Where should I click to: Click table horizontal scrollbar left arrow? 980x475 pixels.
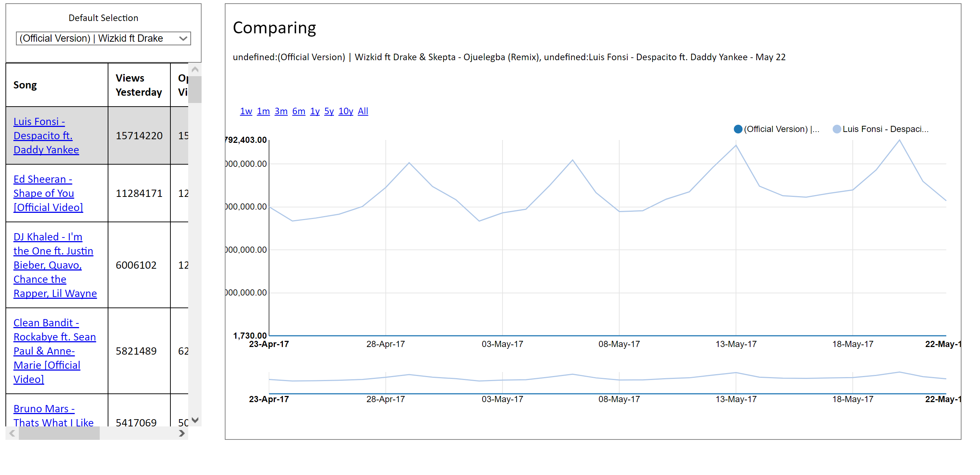tap(12, 433)
